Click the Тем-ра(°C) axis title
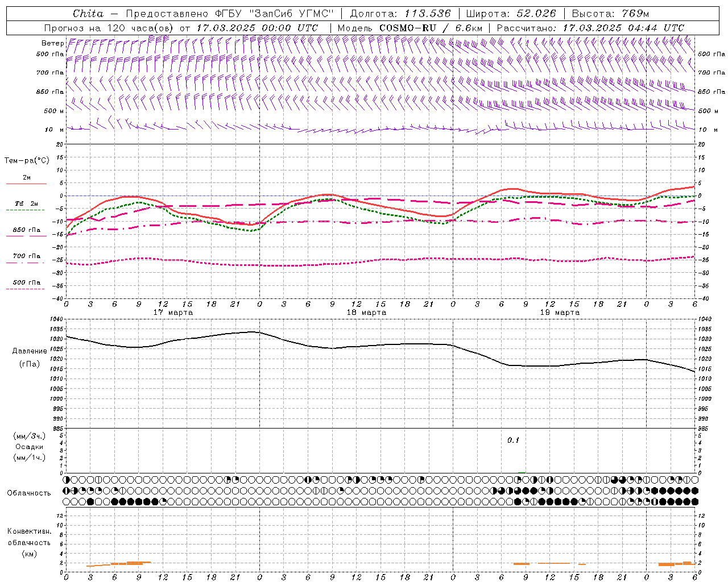 pyautogui.click(x=27, y=161)
